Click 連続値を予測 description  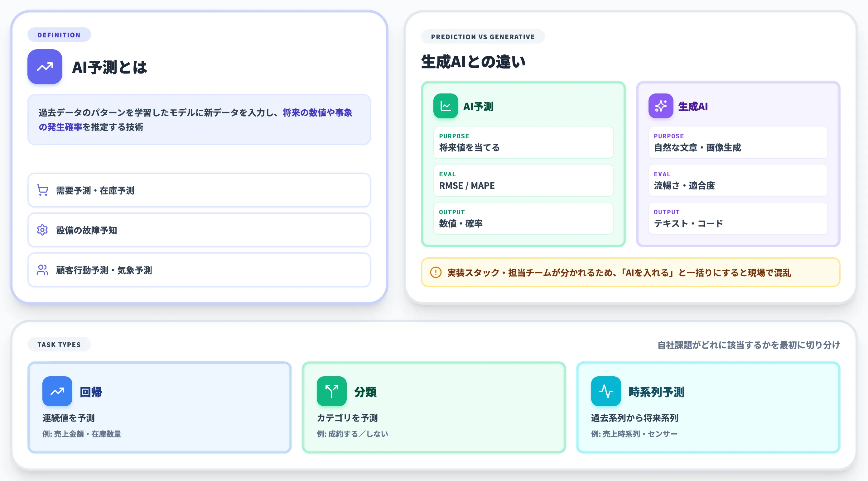tap(68, 418)
